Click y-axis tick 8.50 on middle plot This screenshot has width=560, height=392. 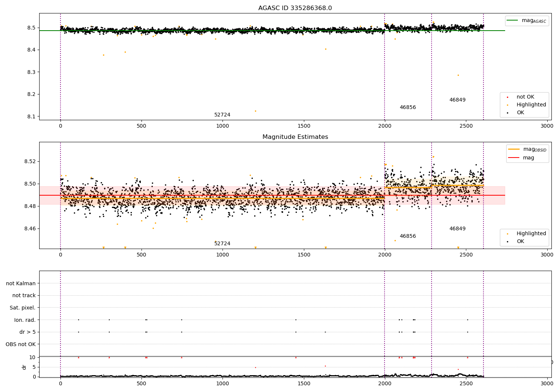click(30, 184)
